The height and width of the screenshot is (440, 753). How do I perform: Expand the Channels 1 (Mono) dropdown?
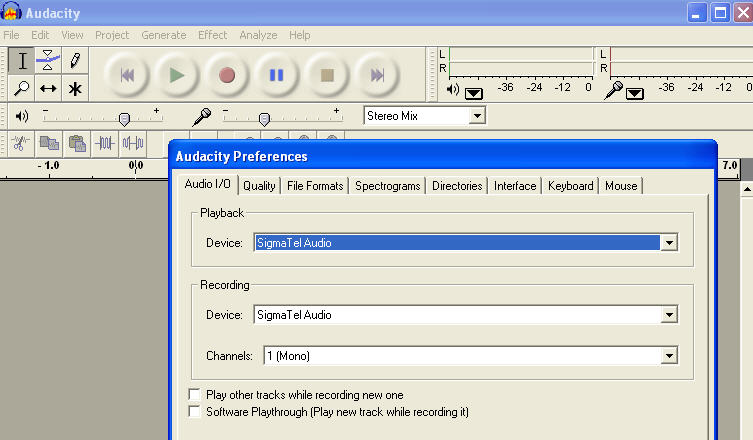[x=668, y=356]
